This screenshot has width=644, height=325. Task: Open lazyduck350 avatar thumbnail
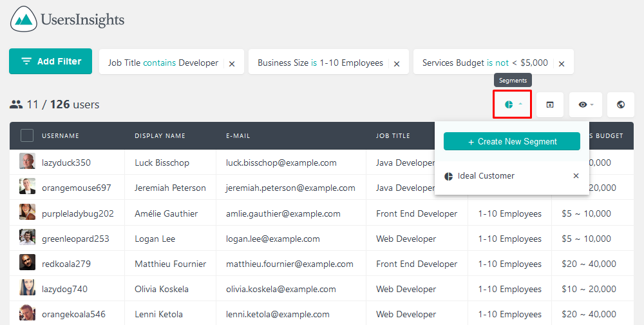pyautogui.click(x=27, y=161)
